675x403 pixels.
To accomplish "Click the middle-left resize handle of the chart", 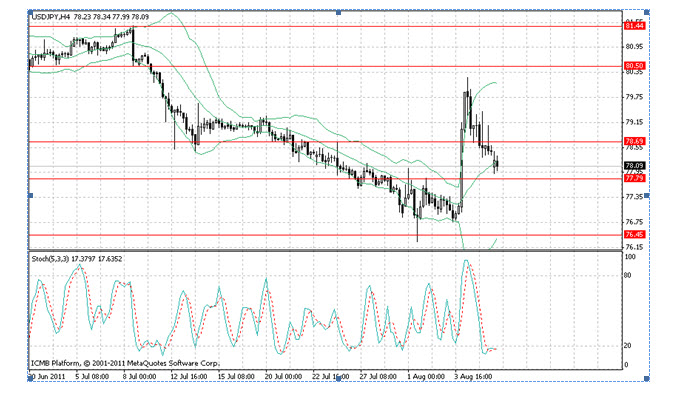I will tap(28, 195).
